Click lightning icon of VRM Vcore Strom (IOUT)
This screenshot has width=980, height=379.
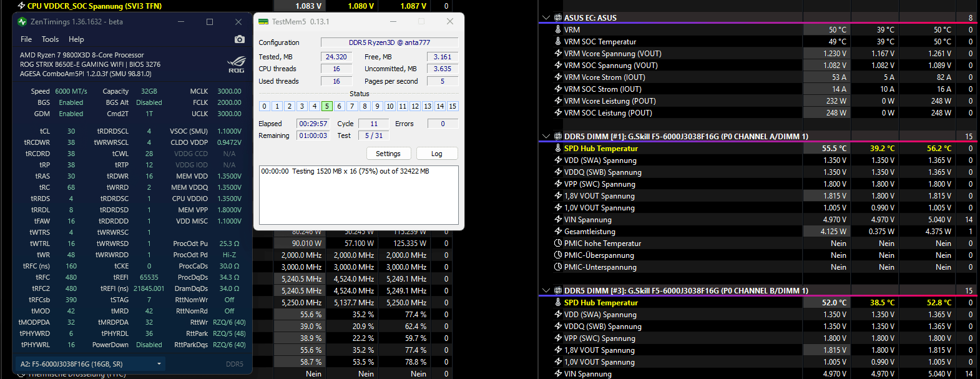tap(558, 77)
